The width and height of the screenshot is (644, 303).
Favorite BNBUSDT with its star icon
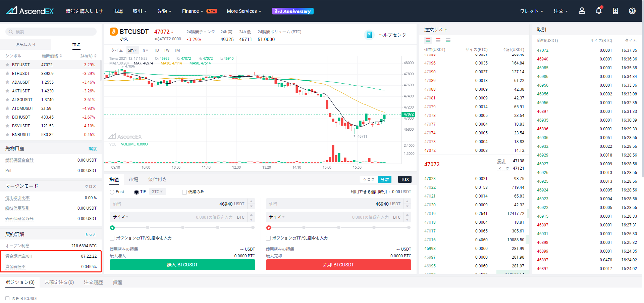pos(7,134)
